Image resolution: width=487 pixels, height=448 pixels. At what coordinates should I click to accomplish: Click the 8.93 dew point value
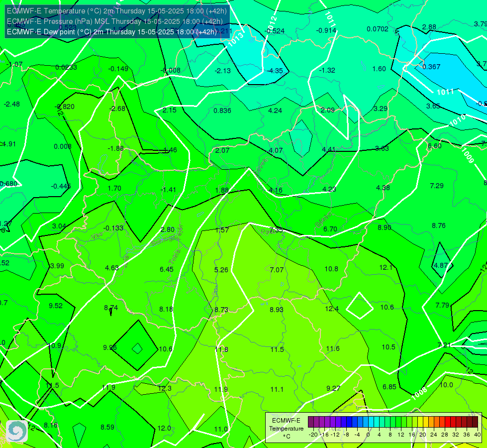click(x=277, y=310)
